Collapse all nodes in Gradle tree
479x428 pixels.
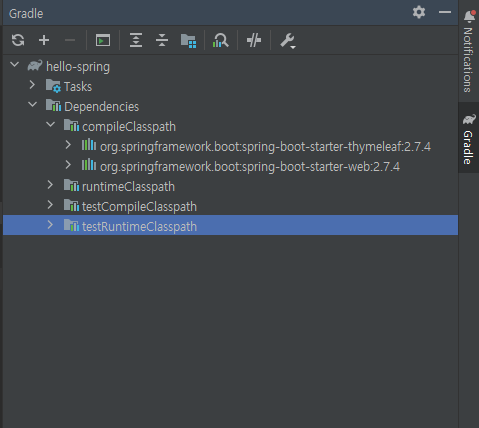(162, 40)
